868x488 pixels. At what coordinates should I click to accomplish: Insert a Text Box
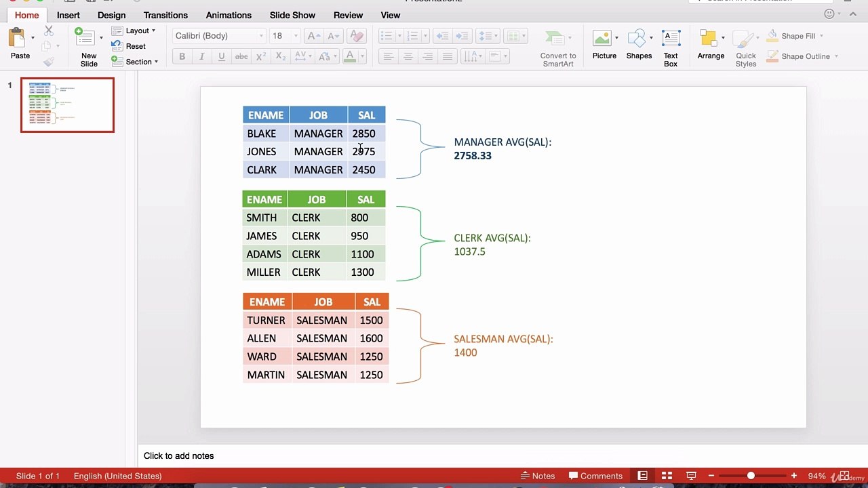point(671,49)
